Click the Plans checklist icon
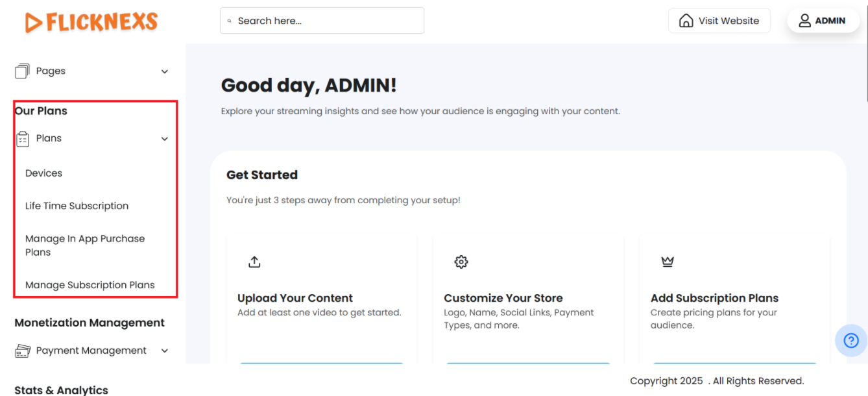 tap(23, 138)
